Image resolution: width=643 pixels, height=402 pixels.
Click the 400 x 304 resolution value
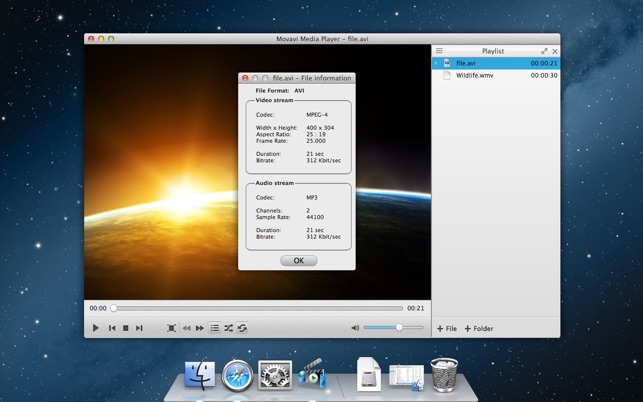[320, 128]
